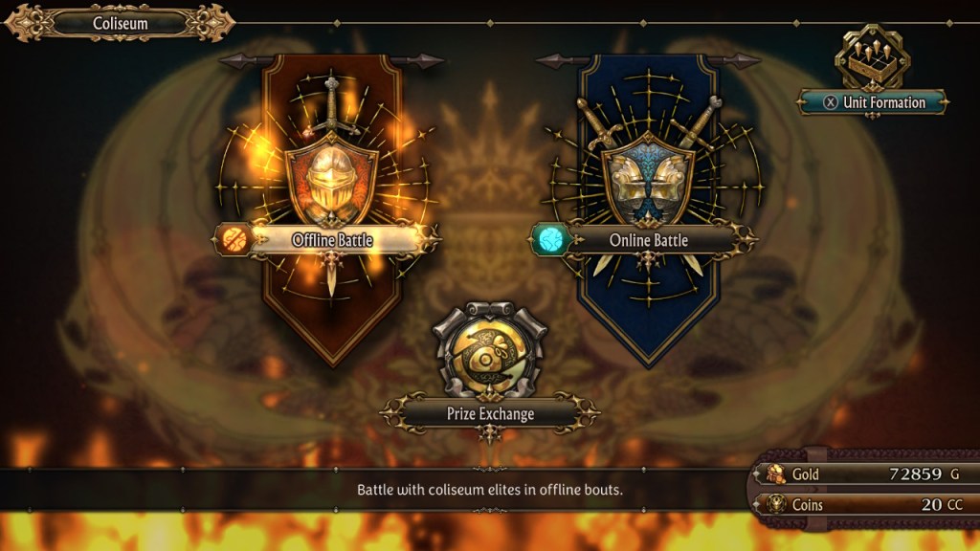
Task: Click the Coins amount 20 CC
Action: [942, 504]
